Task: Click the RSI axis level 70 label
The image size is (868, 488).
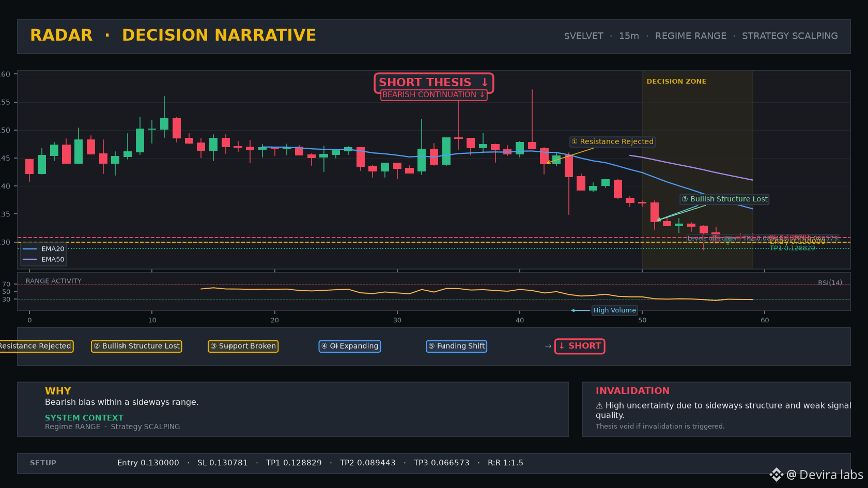Action: (x=6, y=285)
